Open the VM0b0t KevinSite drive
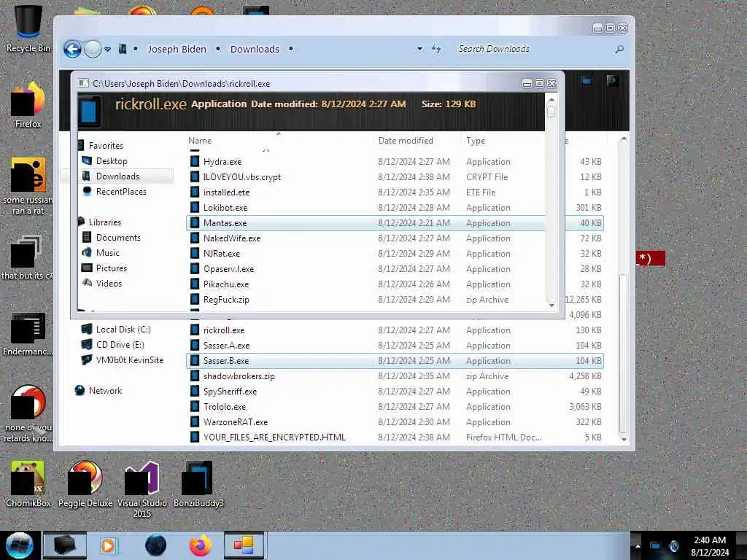 [130, 360]
